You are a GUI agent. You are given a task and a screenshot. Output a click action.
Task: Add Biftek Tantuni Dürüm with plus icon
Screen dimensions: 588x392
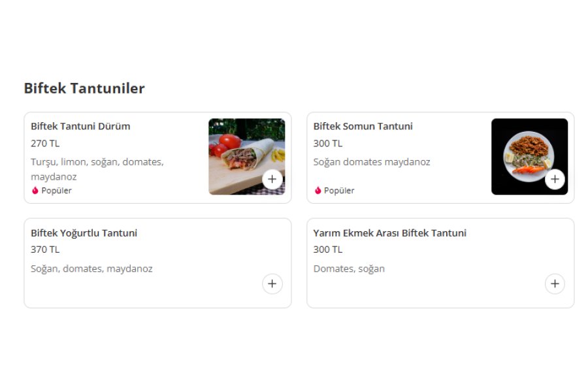[272, 179]
